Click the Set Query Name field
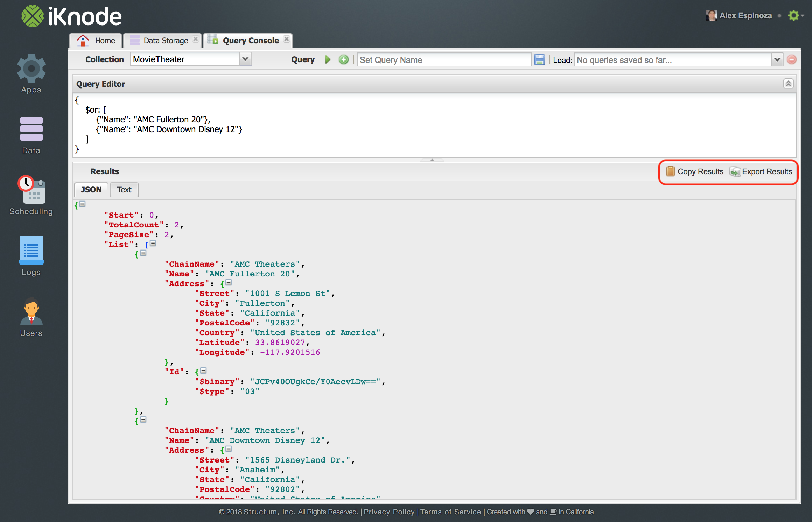Viewport: 812px width, 522px height. tap(444, 60)
